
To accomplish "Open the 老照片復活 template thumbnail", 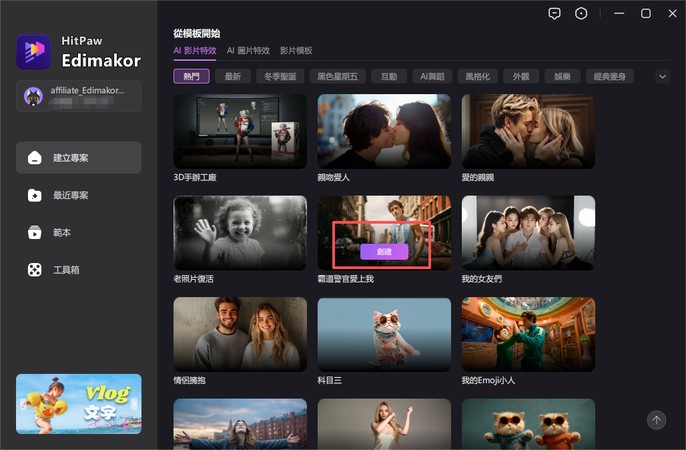I will [x=240, y=233].
